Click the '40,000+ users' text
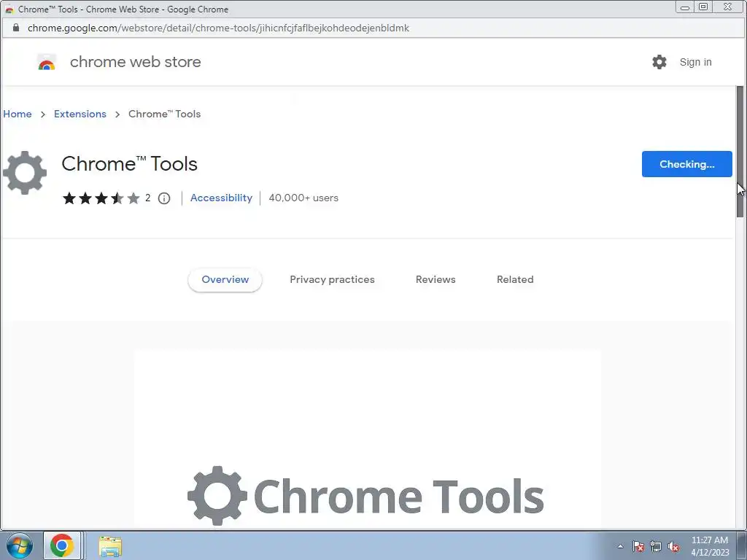The image size is (747, 560). point(303,198)
